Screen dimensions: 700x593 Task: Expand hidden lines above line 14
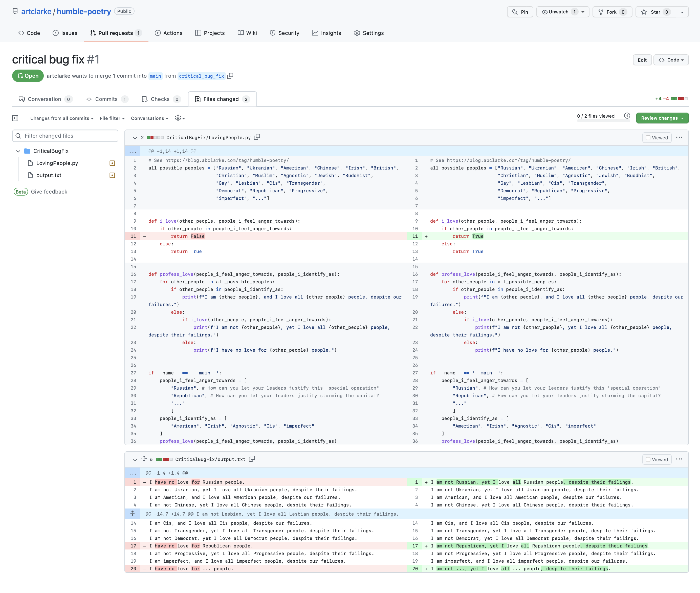[x=133, y=514]
